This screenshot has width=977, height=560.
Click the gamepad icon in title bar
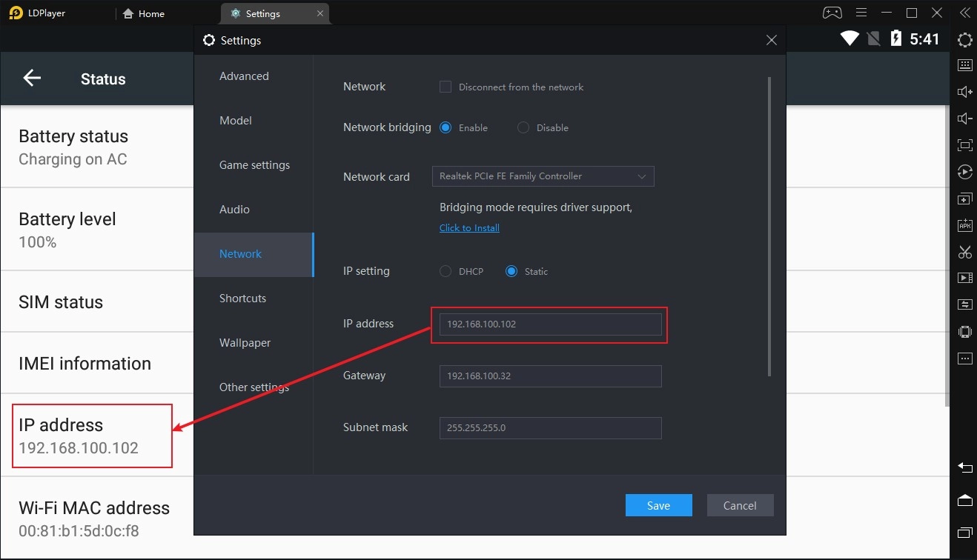click(832, 13)
